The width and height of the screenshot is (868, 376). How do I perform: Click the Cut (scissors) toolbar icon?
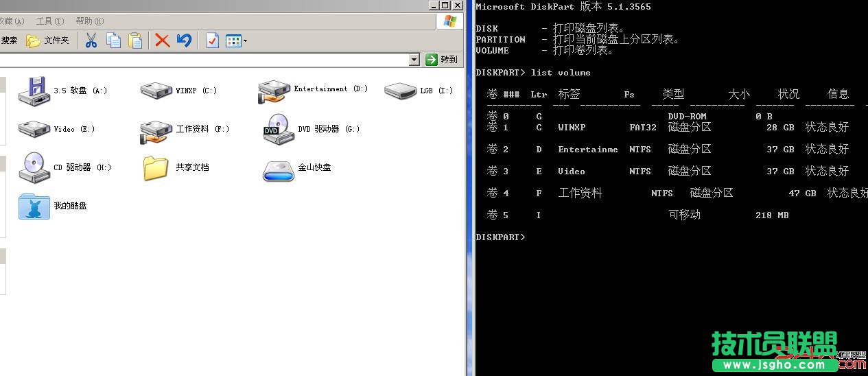(x=91, y=40)
